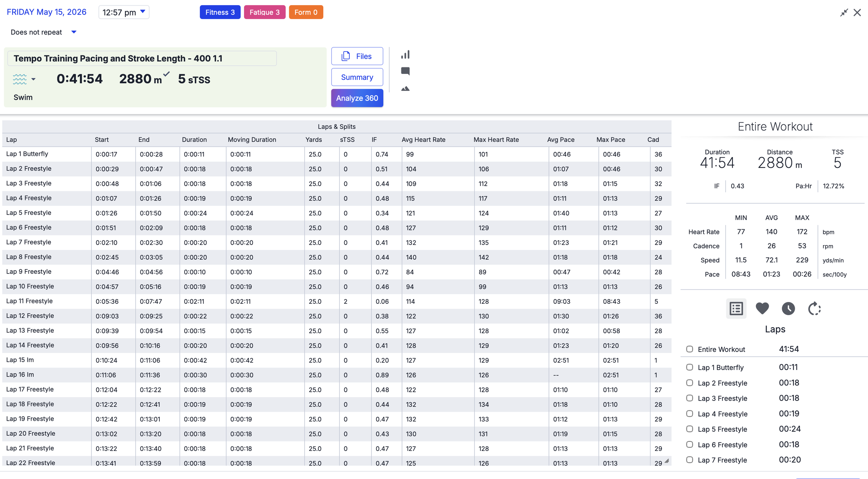Click the Form 0 badge

(306, 12)
